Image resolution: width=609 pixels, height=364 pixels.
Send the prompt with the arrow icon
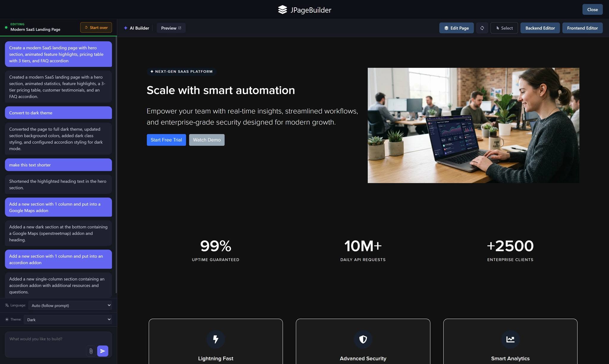click(103, 351)
